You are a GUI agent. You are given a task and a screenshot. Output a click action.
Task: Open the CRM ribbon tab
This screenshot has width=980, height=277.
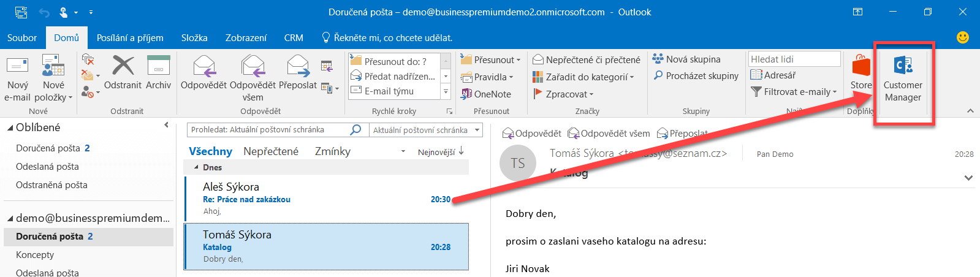(x=294, y=37)
